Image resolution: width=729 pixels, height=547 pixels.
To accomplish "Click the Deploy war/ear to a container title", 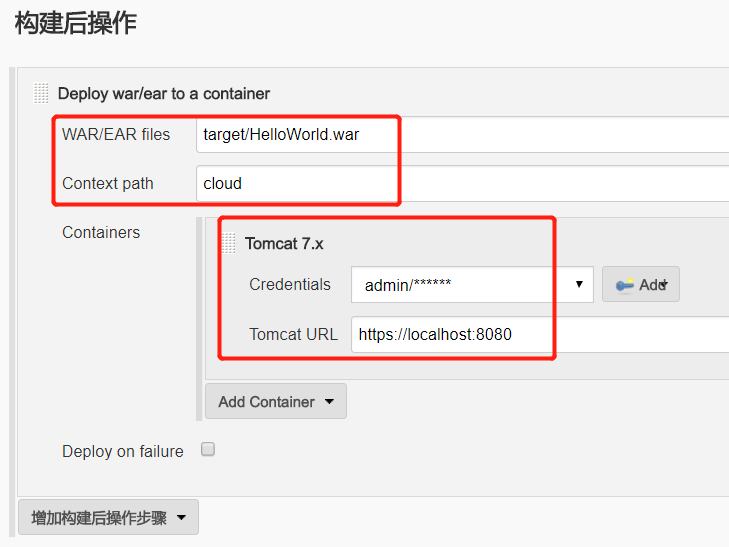I will pos(164,93).
